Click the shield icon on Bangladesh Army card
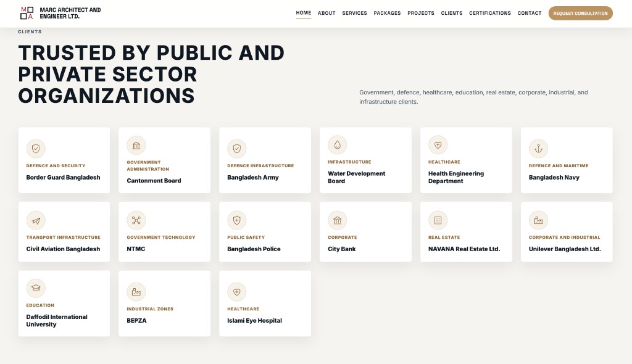This screenshot has height=364, width=632. (236, 149)
